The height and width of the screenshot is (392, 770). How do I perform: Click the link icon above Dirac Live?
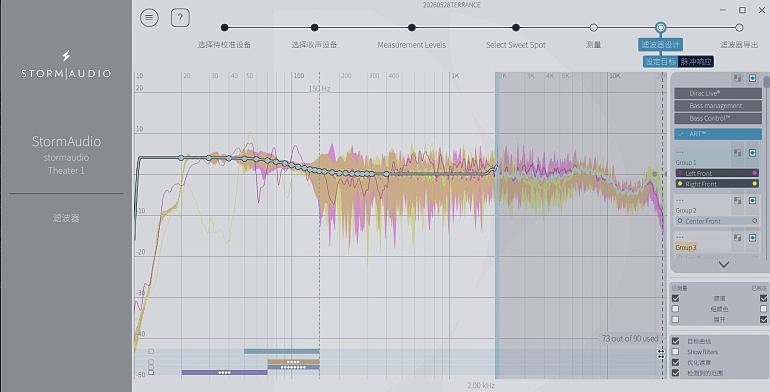coord(737,78)
